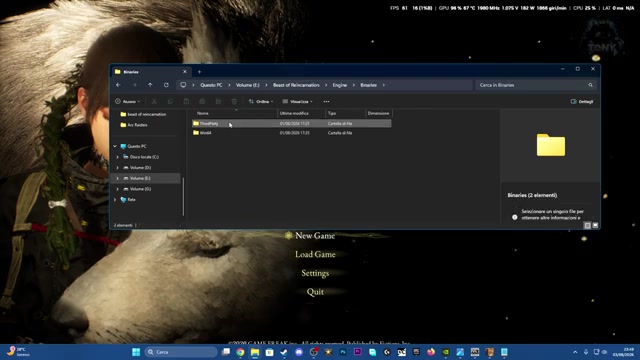The height and width of the screenshot is (360, 640).
Task: Click the Rename toolbar icon
Action: pos(202,101)
